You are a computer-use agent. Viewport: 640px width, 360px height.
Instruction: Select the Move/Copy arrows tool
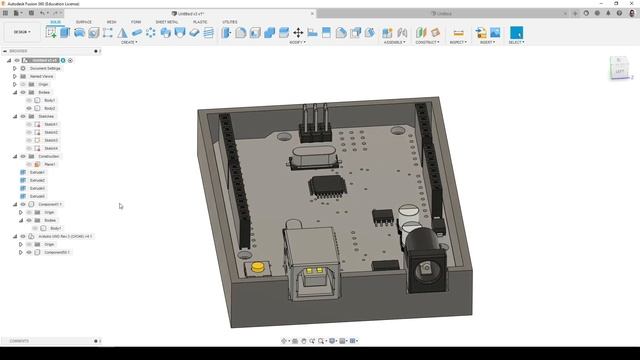298,33
